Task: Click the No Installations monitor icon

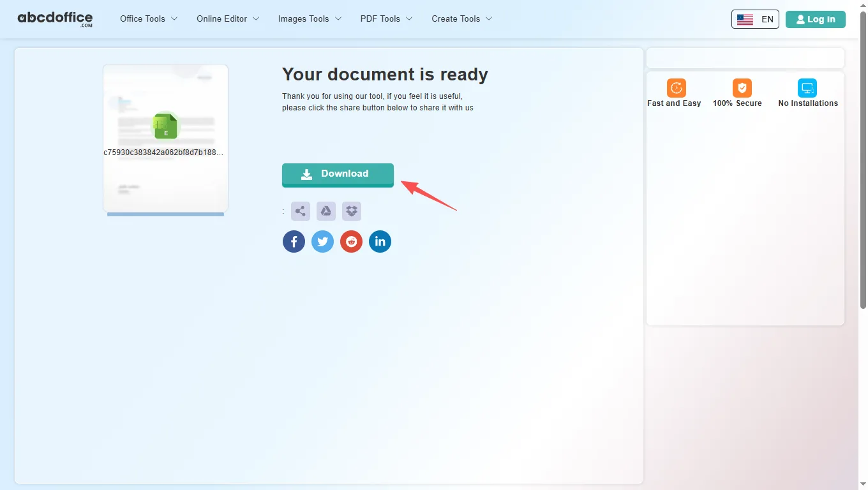Action: coord(807,88)
